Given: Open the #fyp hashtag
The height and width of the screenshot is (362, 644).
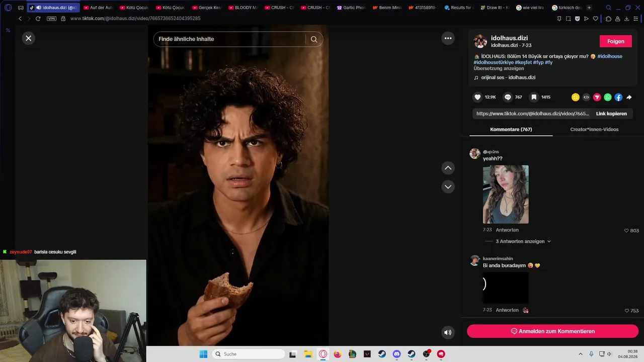Looking at the screenshot, I should 538,62.
